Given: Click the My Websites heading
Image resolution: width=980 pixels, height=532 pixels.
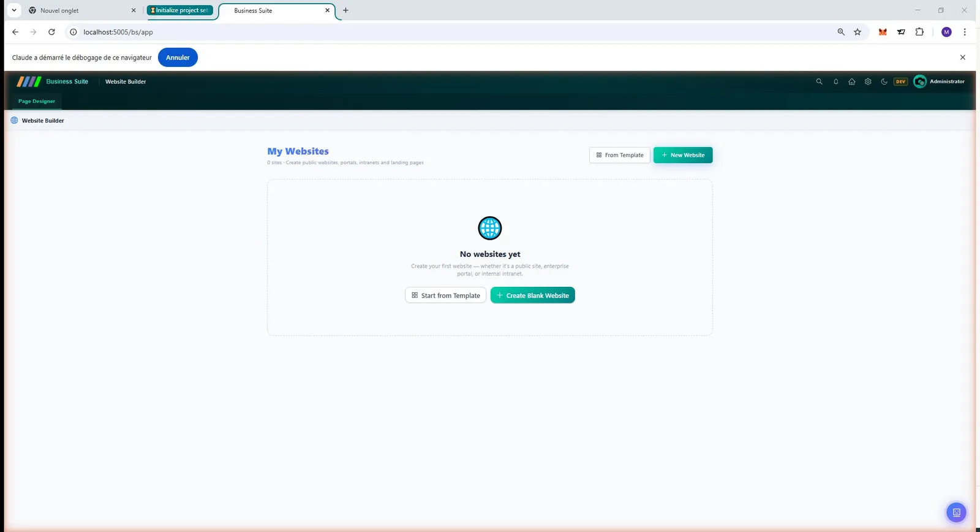Looking at the screenshot, I should (x=298, y=151).
